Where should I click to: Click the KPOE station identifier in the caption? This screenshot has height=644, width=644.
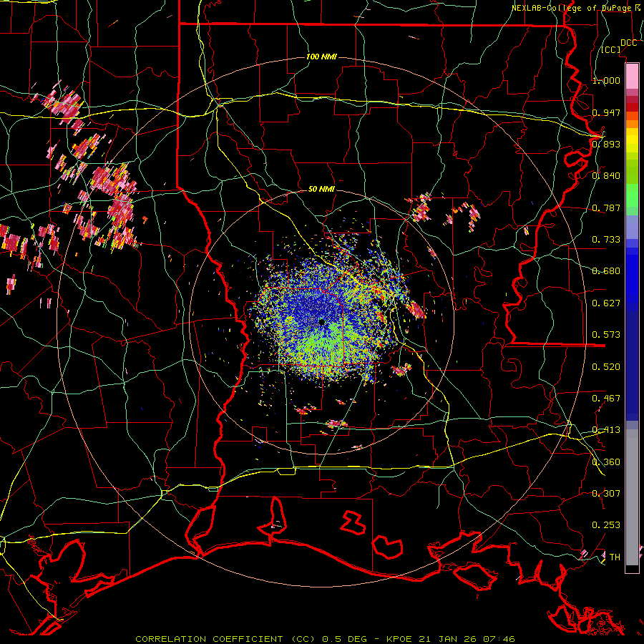(x=401, y=639)
